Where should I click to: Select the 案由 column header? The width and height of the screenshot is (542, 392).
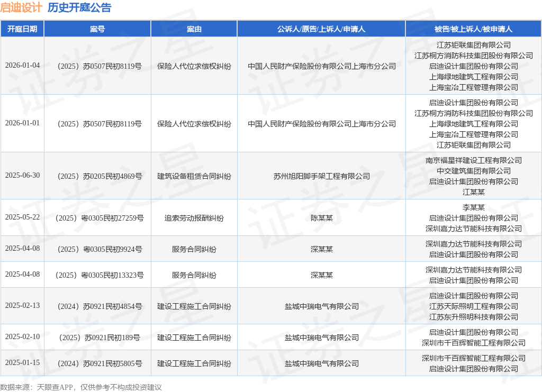point(194,29)
